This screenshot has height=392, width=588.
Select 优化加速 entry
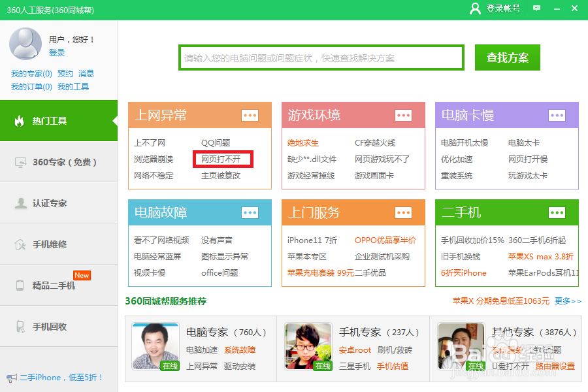pos(457,159)
